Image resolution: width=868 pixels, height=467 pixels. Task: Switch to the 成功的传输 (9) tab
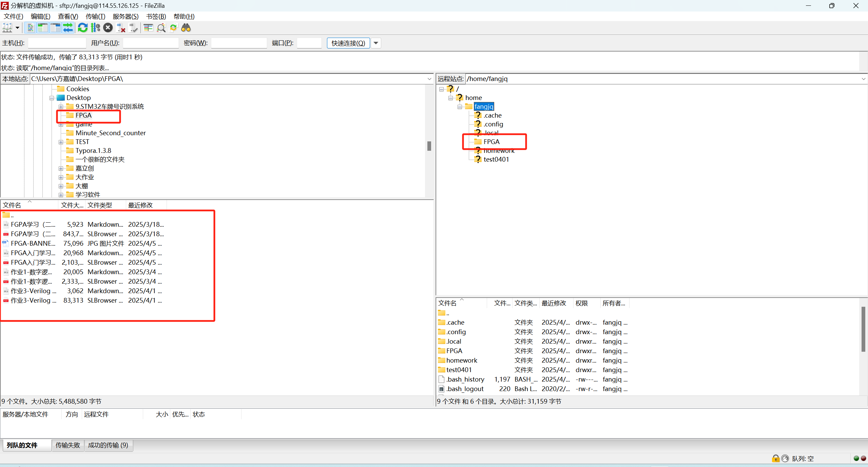(108, 445)
